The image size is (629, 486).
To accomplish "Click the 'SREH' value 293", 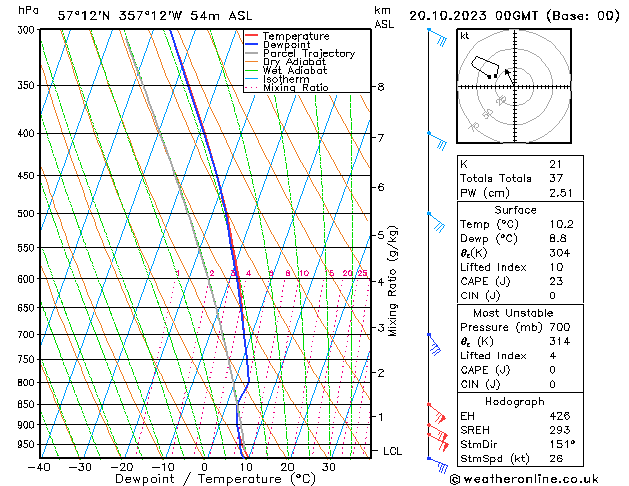I will [x=560, y=430].
